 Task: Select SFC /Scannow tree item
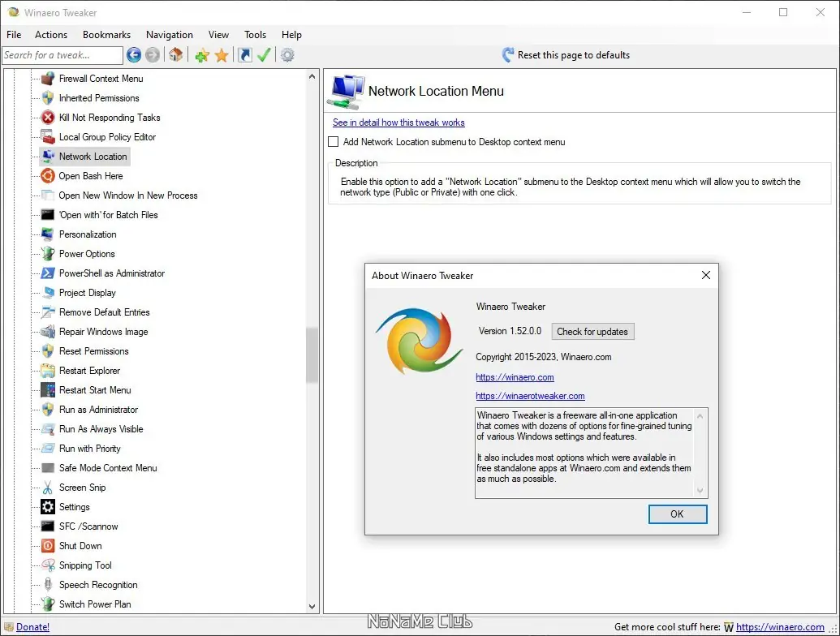(x=88, y=526)
